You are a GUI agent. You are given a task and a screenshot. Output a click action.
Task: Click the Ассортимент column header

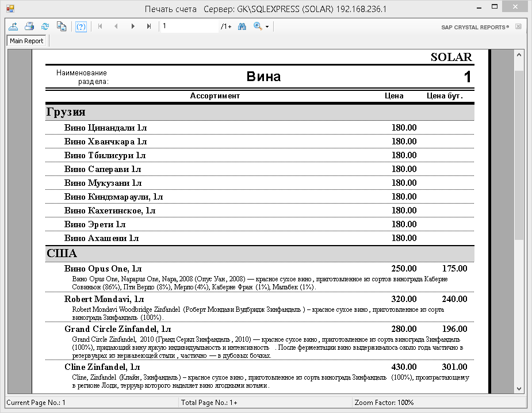tap(215, 95)
